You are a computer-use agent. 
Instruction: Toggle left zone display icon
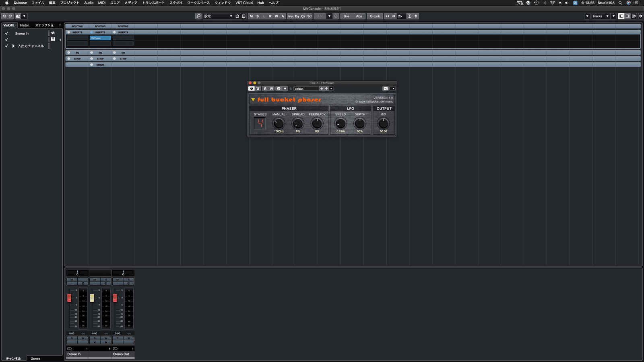coord(621,16)
